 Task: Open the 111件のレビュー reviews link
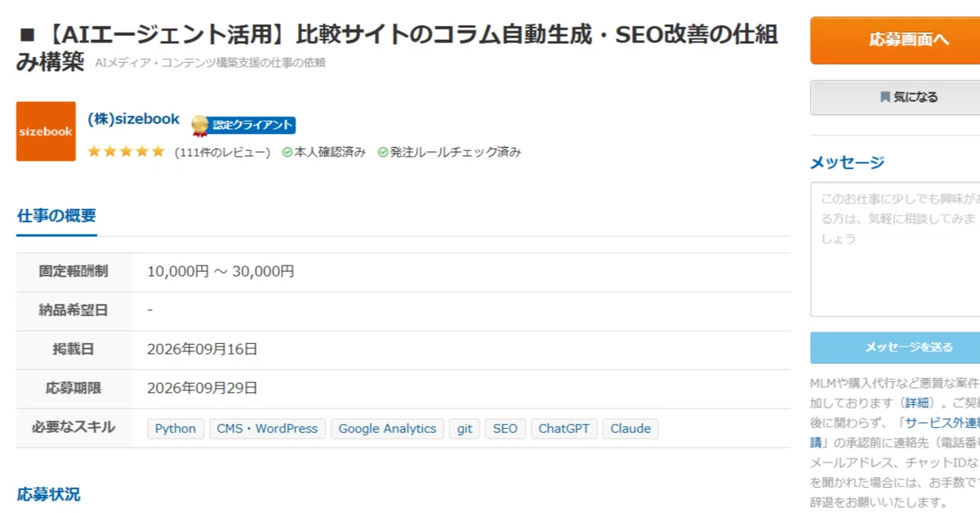(222, 152)
